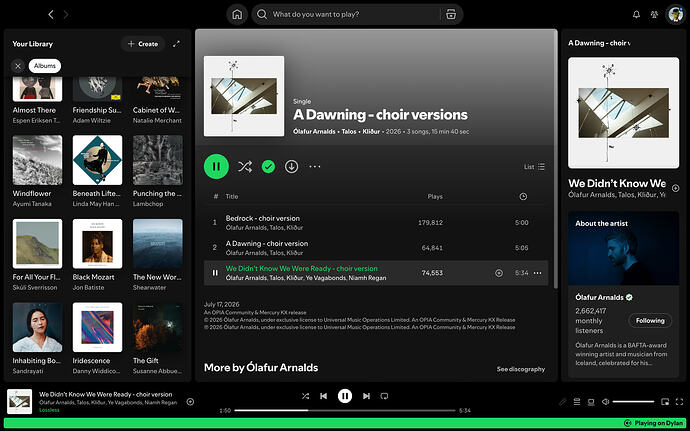
Task: Expand Your Library to full view
Action: point(176,44)
